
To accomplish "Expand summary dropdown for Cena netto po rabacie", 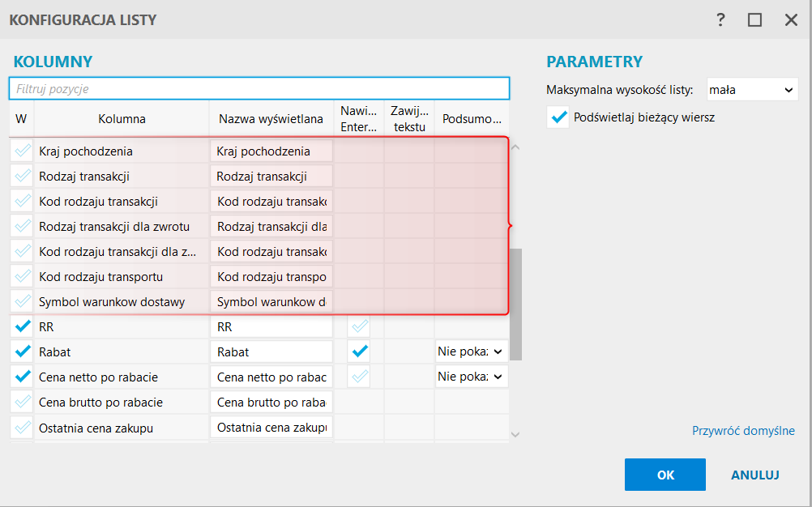I will [x=471, y=377].
